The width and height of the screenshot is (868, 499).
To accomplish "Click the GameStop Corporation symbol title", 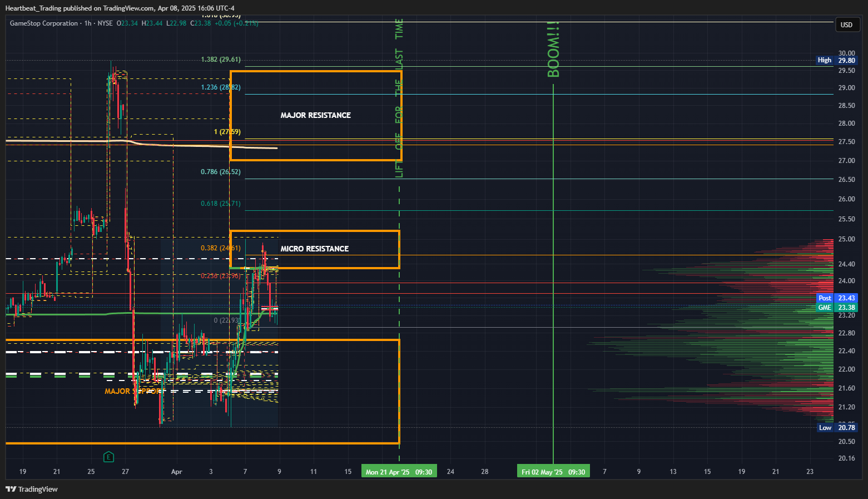I will 44,23.
